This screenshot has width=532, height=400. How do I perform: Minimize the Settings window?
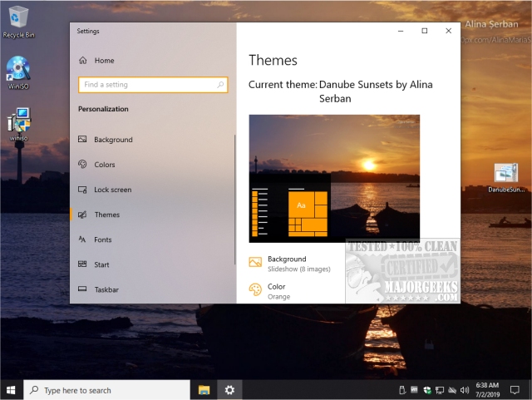(x=401, y=31)
